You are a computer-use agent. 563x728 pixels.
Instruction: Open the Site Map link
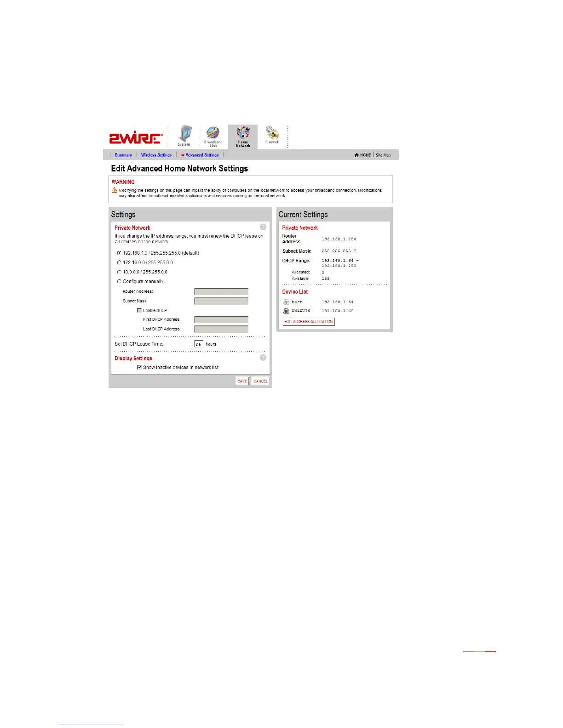[383, 155]
